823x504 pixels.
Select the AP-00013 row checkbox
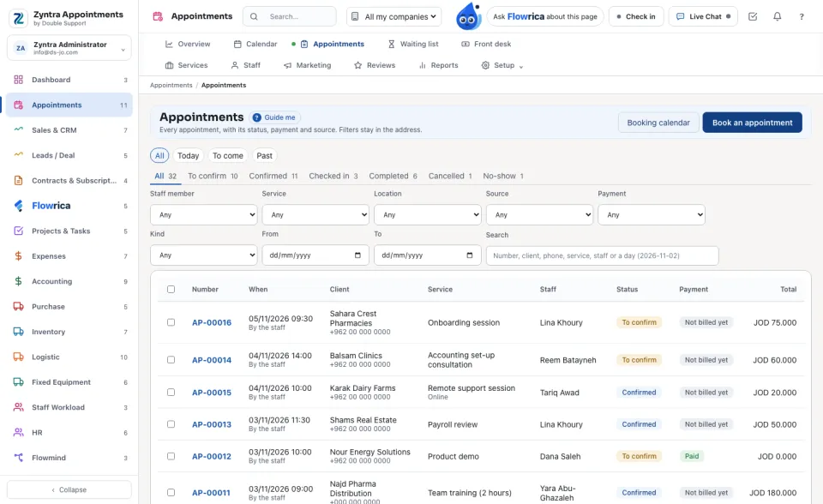click(171, 424)
